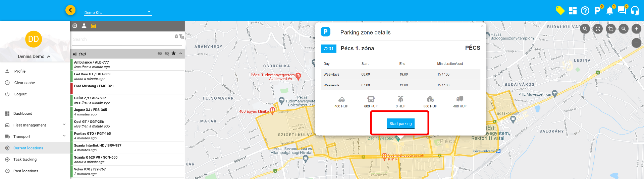Collapse the All (10) vehicle group
The height and width of the screenshot is (179, 644).
click(180, 54)
